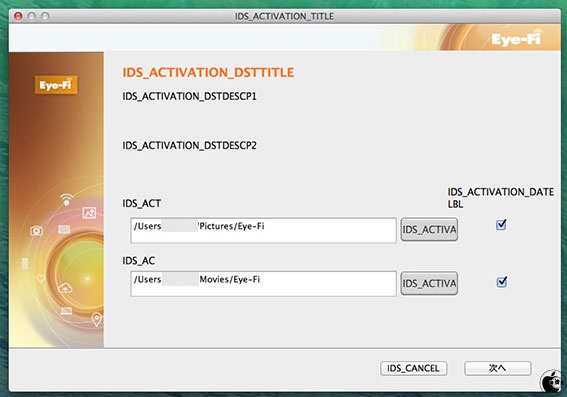Click the heart icon in sidebar artwork

(41, 278)
